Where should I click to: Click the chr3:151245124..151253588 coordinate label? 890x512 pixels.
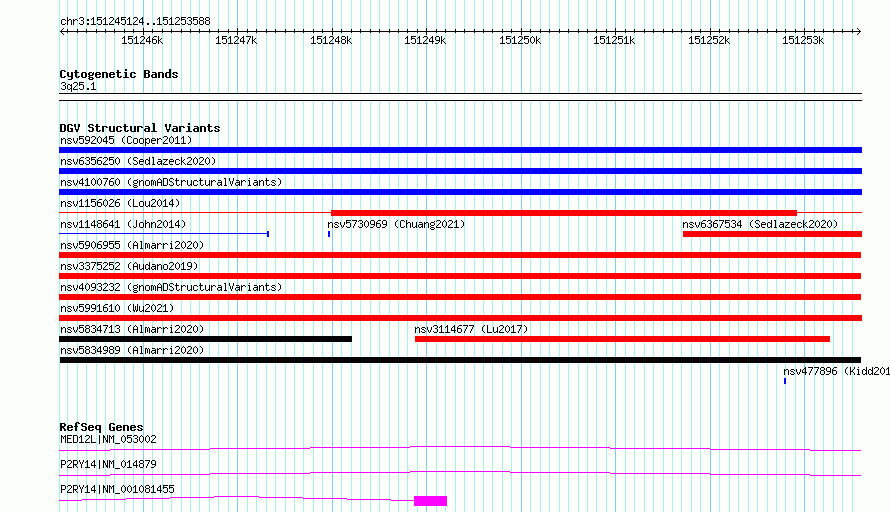click(135, 21)
